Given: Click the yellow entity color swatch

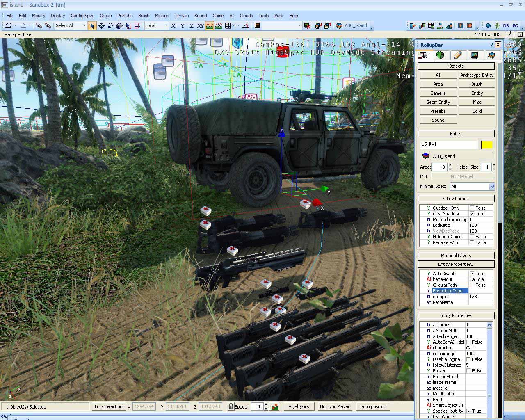Looking at the screenshot, I should (487, 145).
